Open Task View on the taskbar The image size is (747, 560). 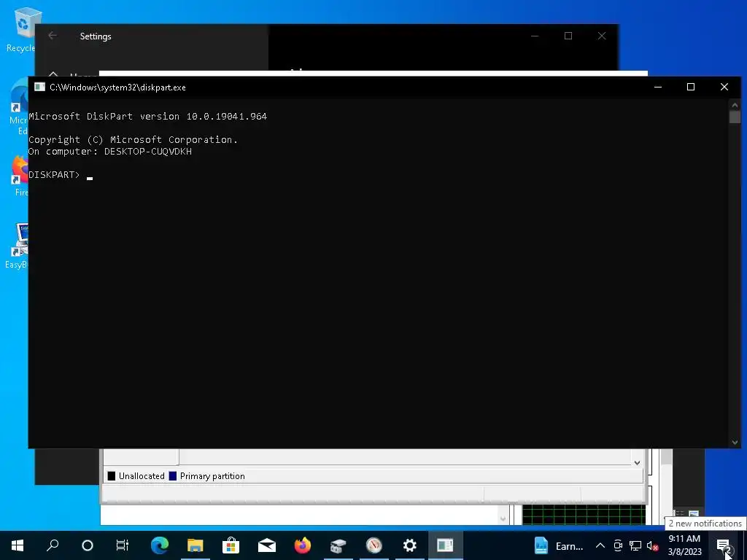(x=123, y=545)
